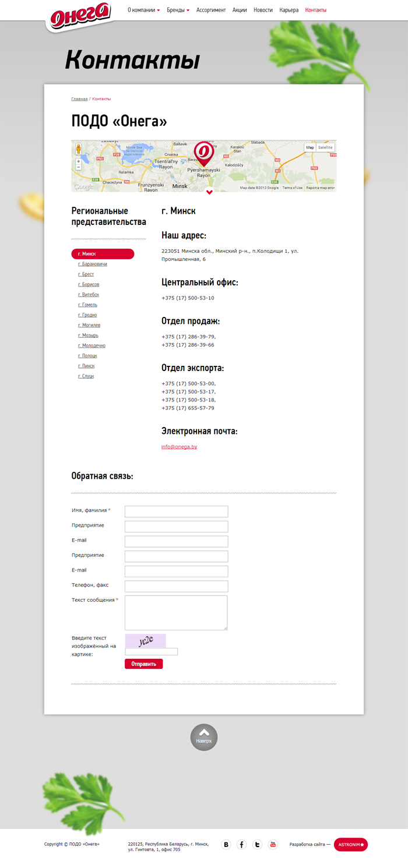
Task: Expand the О компании dropdown menu
Action: 143,10
